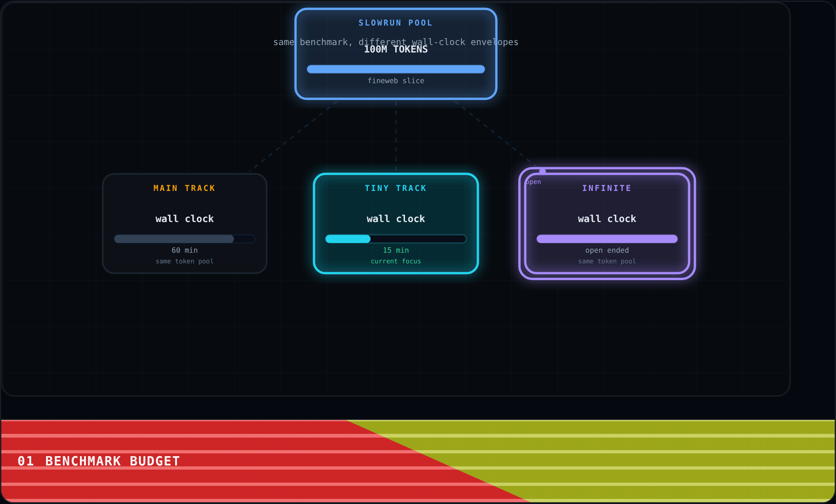Open the Infinite track card
The height and width of the screenshot is (504, 836).
607,223
